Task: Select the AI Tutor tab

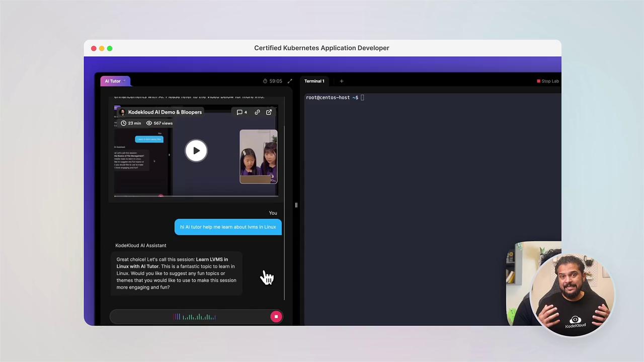Action: click(115, 81)
